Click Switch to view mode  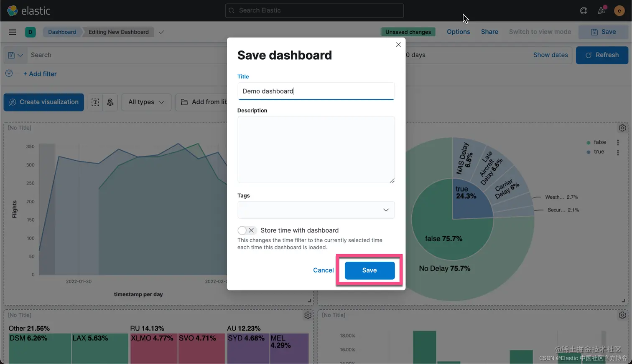pos(540,32)
